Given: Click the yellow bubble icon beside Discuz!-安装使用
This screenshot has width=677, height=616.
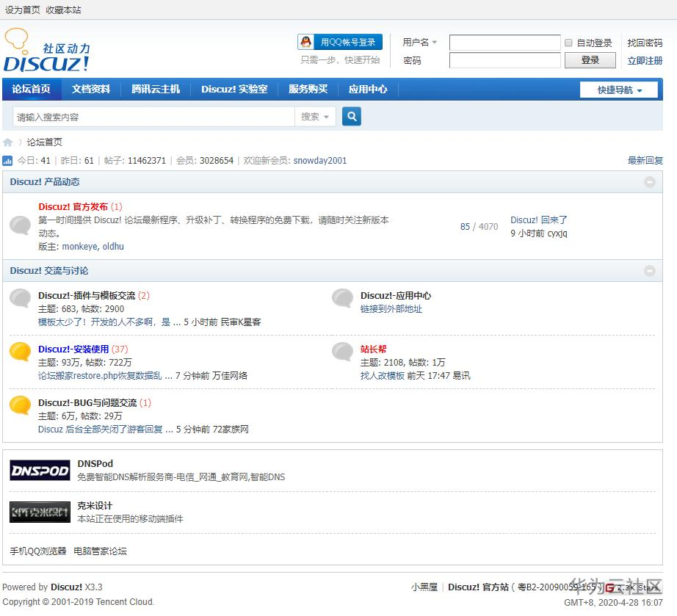Looking at the screenshot, I should point(21,352).
